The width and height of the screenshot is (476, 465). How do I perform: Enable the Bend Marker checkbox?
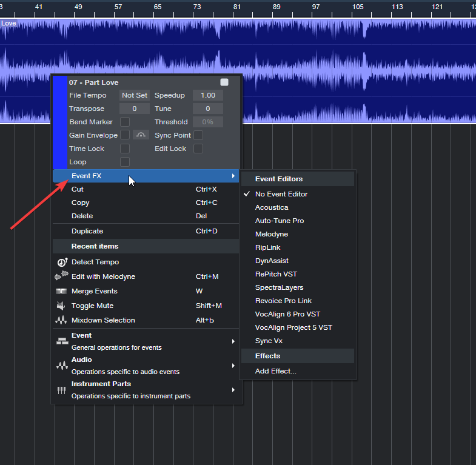[x=125, y=122]
